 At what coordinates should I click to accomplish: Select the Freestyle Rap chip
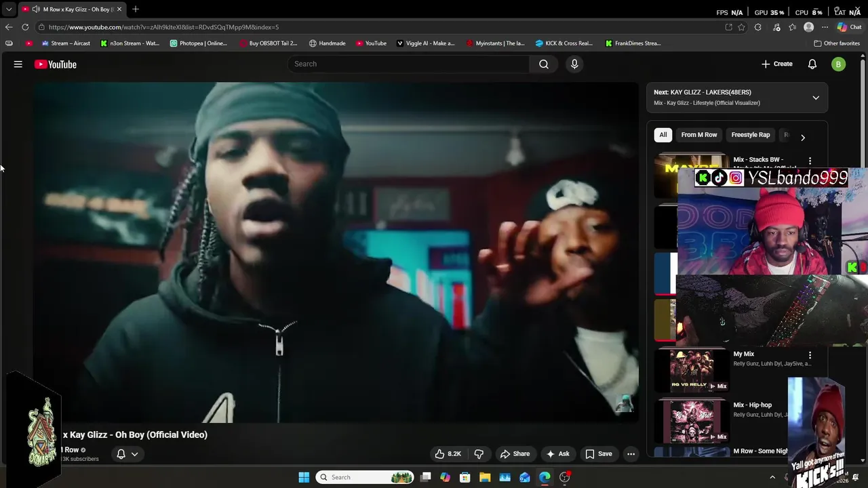coord(751,135)
